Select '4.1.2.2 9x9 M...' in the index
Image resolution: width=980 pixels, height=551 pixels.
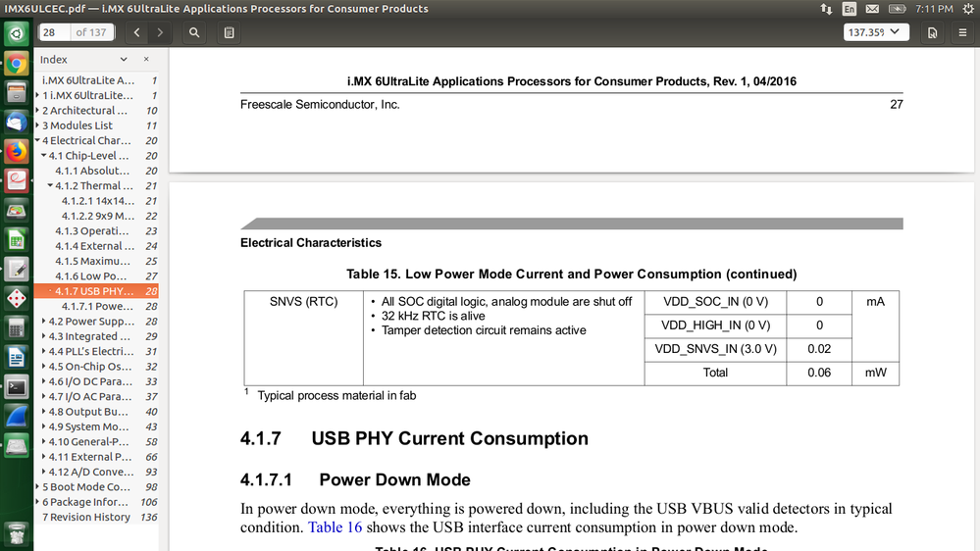[x=96, y=216]
